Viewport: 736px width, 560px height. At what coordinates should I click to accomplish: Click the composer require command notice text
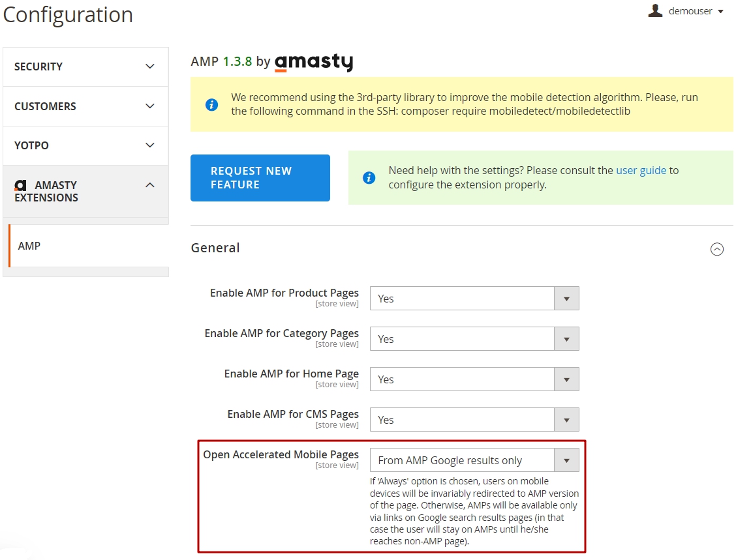(465, 104)
